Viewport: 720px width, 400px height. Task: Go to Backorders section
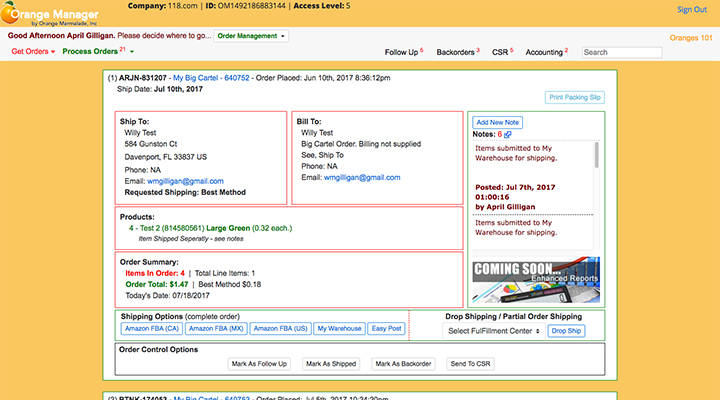456,52
